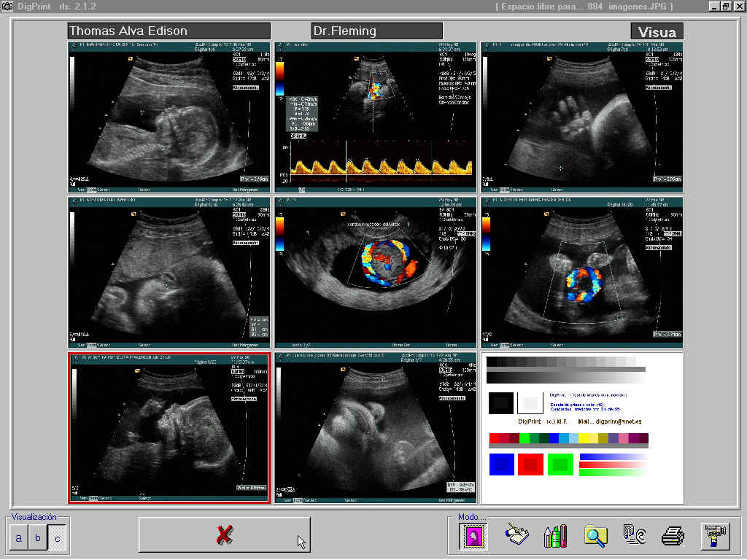The height and width of the screenshot is (560, 747).
Task: Click the red X cancel button
Action: [x=225, y=534]
